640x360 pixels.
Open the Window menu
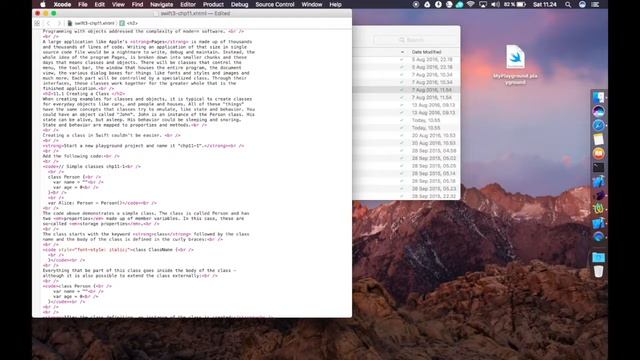coord(312,4)
